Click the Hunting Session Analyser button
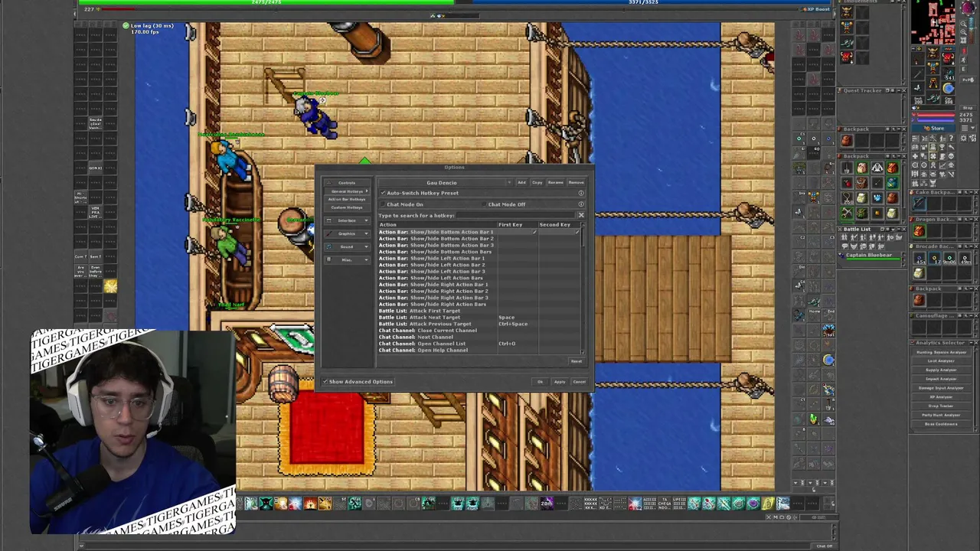Viewport: 980px width, 551px height. [x=941, y=352]
